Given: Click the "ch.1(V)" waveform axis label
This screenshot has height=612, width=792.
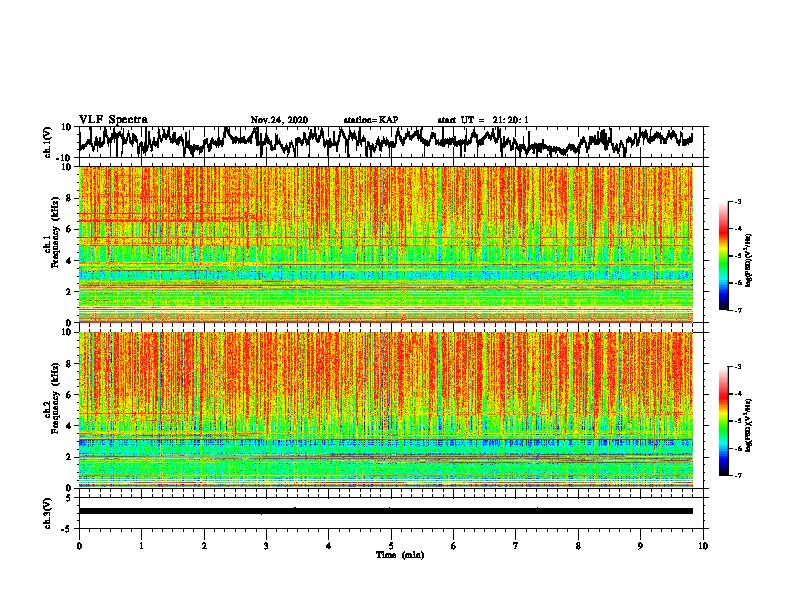Looking at the screenshot, I should point(48,142).
